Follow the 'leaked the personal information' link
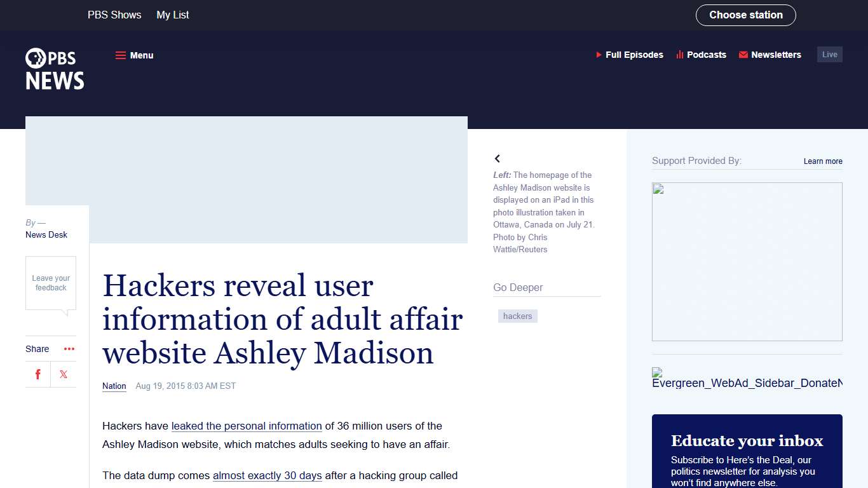868x488 pixels. coord(246,426)
